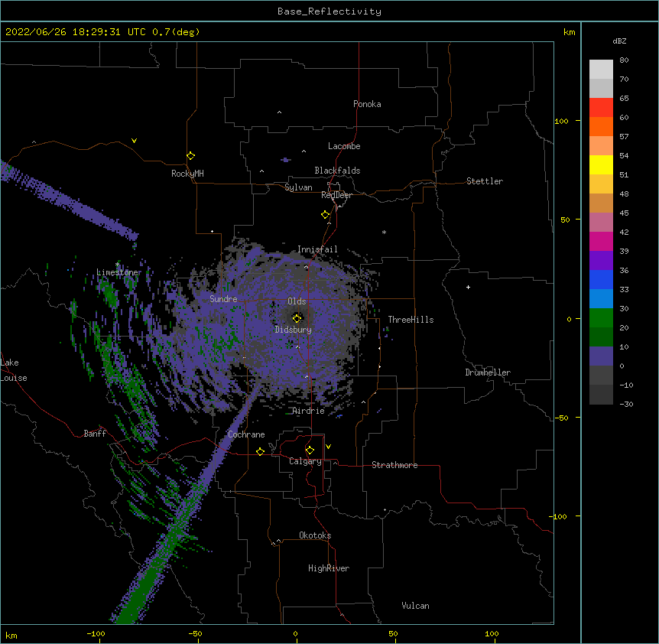Click the dBZ legend heading
The image size is (659, 644).
(x=619, y=41)
